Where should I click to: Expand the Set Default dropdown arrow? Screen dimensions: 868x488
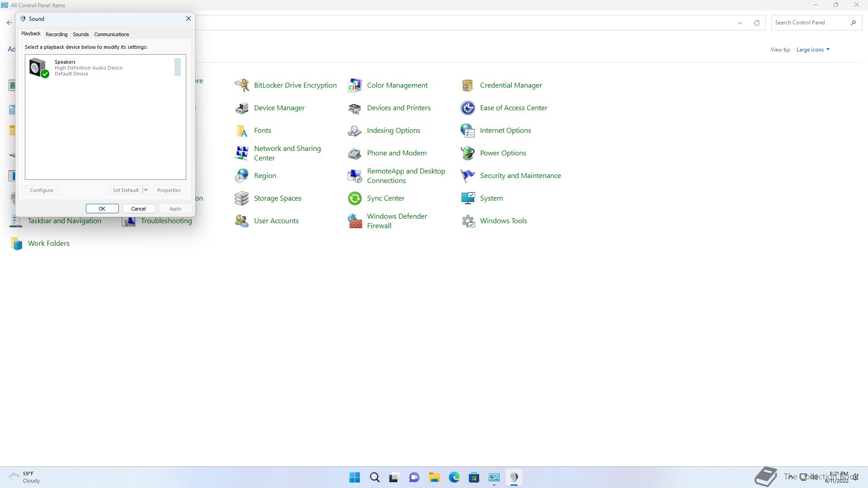[x=146, y=190]
